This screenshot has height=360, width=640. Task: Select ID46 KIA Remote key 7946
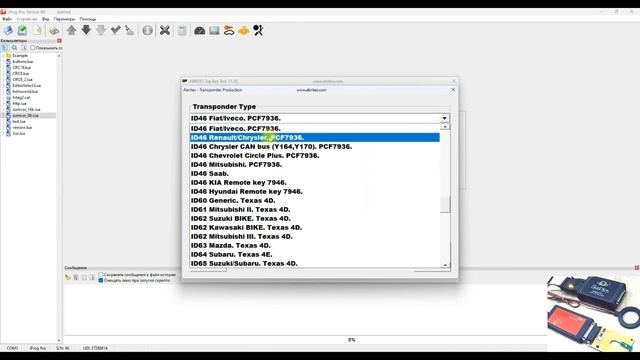pos(315,182)
